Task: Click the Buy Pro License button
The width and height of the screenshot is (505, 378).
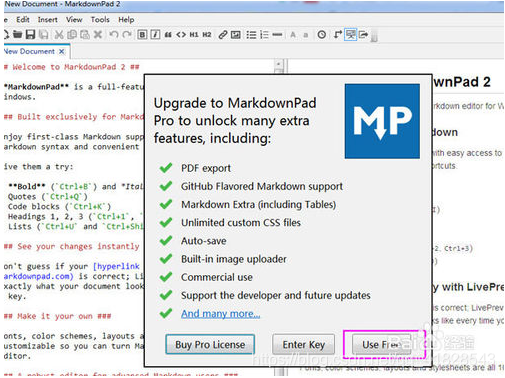Action: pos(210,344)
